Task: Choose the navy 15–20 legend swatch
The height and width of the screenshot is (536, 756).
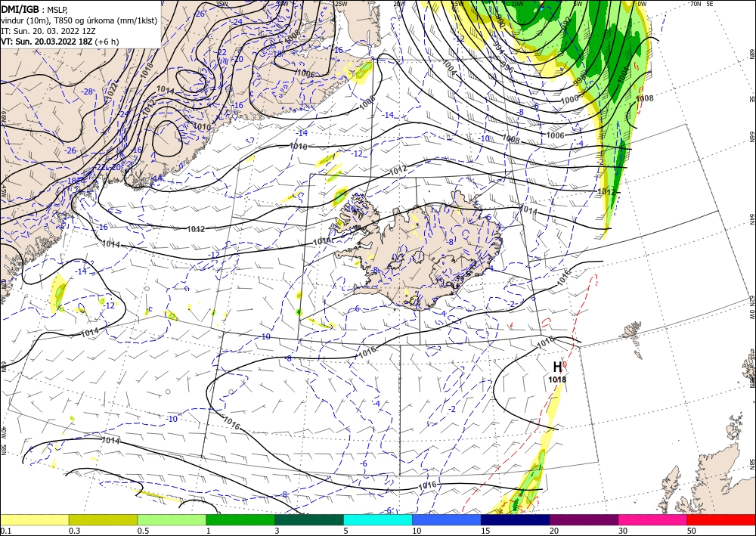Action: (x=516, y=519)
